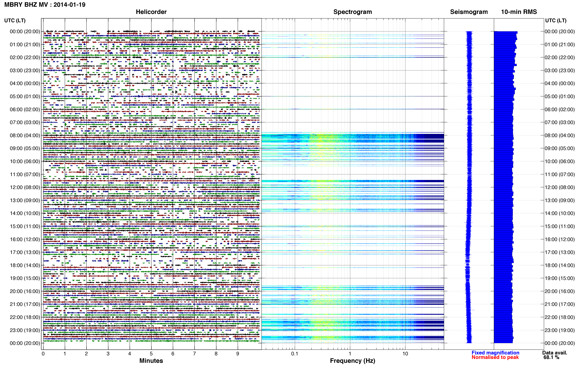This screenshot has width=588, height=368.
Task: Click 11:00 (07:00) label beside the RMS panel
Action: 560,174
